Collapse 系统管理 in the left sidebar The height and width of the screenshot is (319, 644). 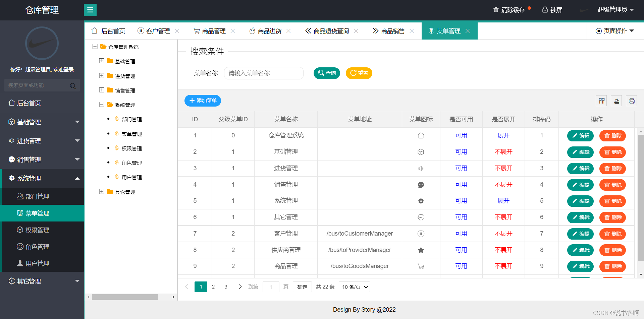point(42,178)
